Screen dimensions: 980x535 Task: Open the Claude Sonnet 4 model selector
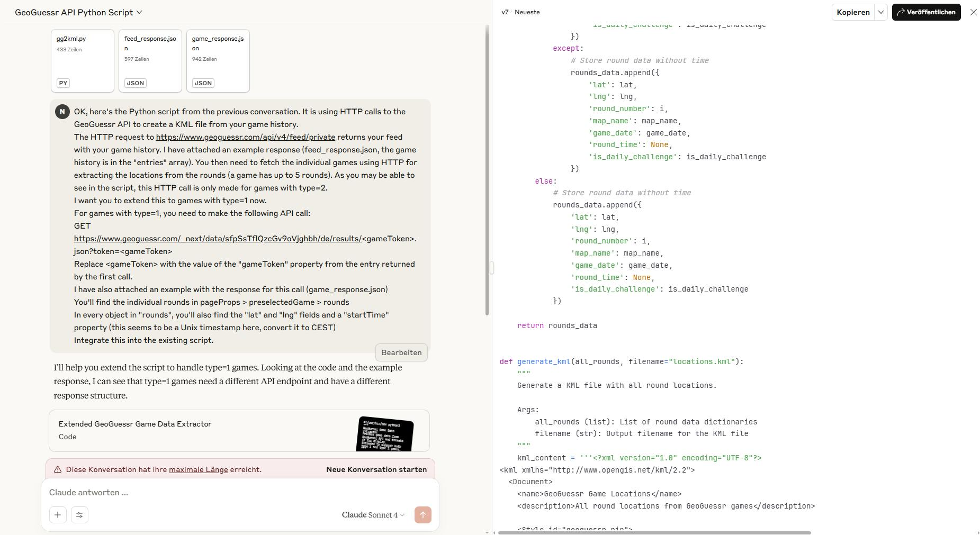pos(373,515)
